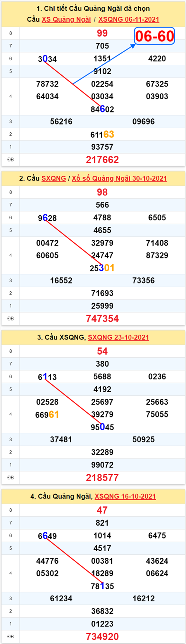
Task: Select the number '71693'
Action: [x=102, y=293]
